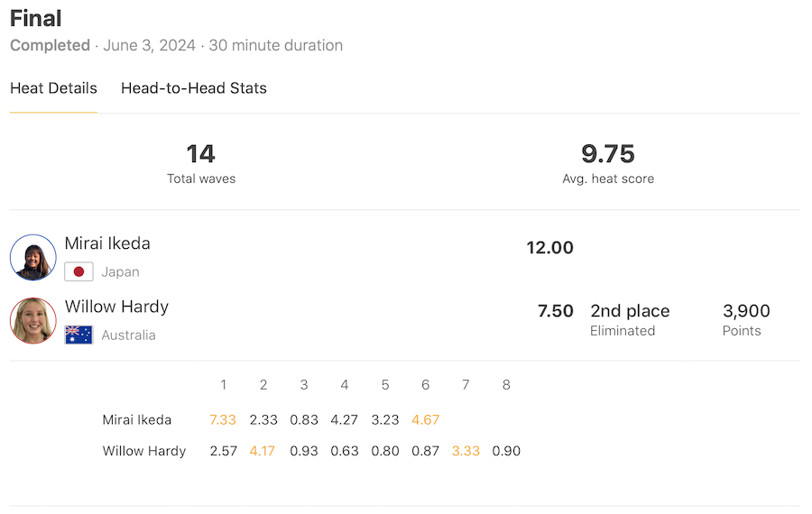Image resolution: width=812 pixels, height=514 pixels.
Task: Click Hardy's highlighted 3.33 wave score
Action: pos(466,451)
